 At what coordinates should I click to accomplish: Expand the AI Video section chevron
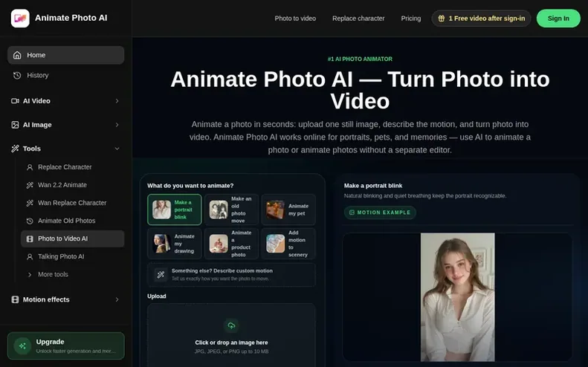pos(117,101)
